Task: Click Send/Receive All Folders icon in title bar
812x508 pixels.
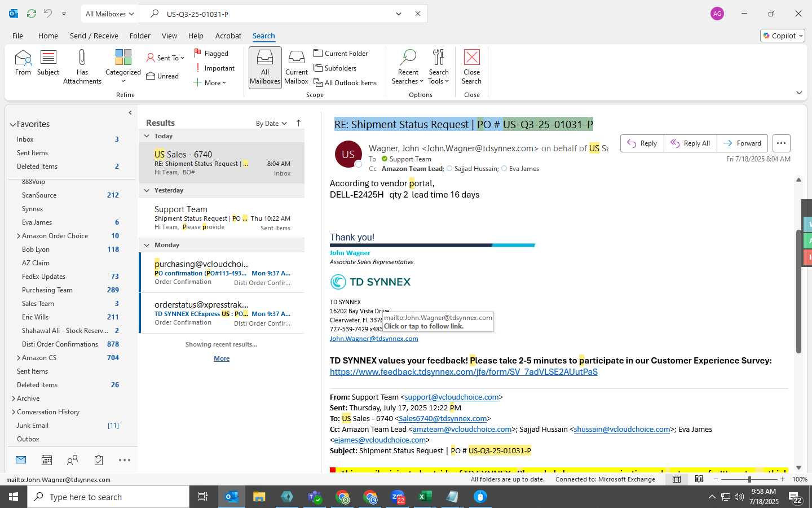Action: 32,14
